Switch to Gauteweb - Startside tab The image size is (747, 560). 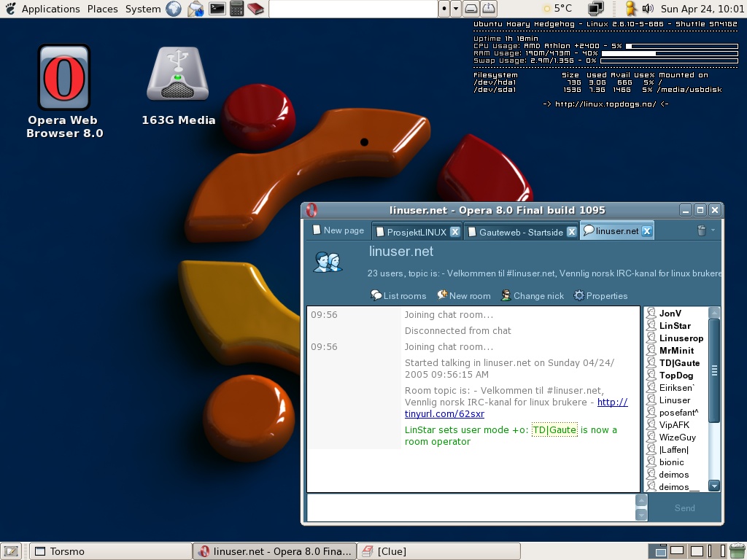pos(516,232)
